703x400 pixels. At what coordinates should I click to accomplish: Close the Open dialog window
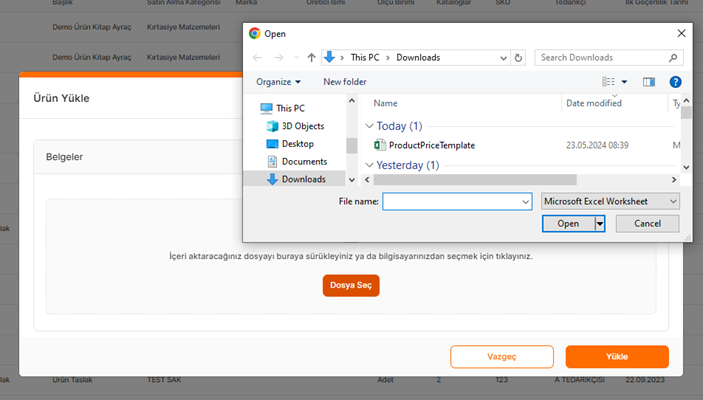click(681, 34)
